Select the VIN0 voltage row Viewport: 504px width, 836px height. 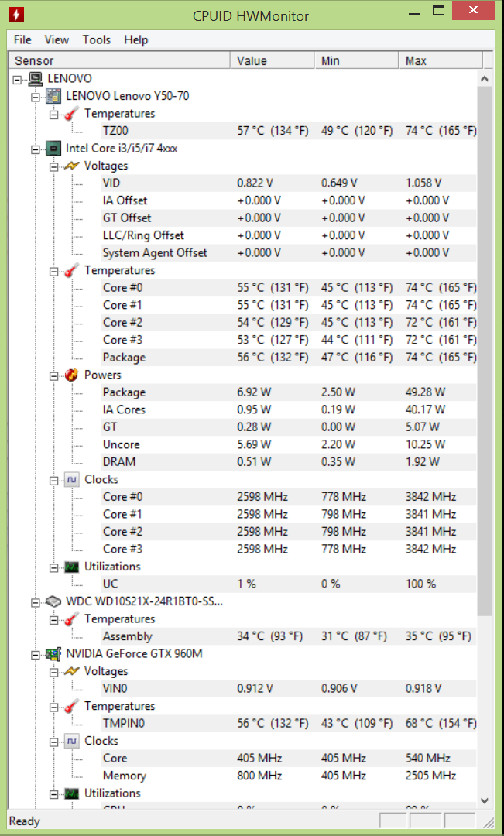click(x=288, y=688)
